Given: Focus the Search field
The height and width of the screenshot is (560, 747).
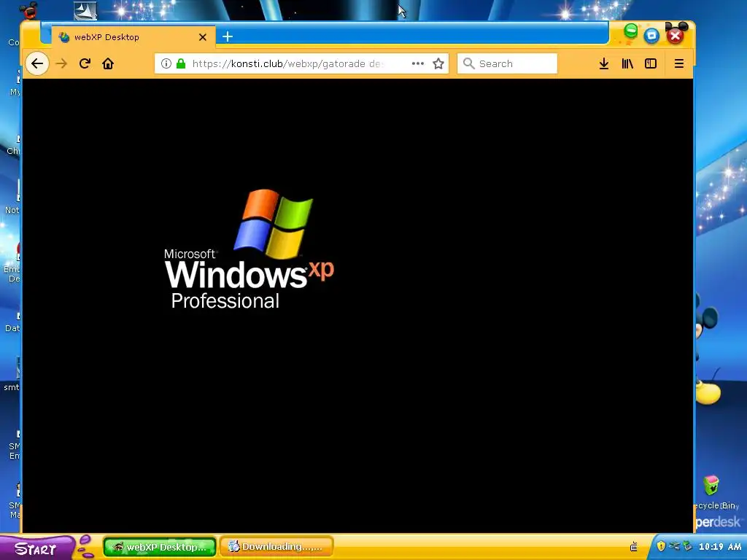Looking at the screenshot, I should click(507, 64).
